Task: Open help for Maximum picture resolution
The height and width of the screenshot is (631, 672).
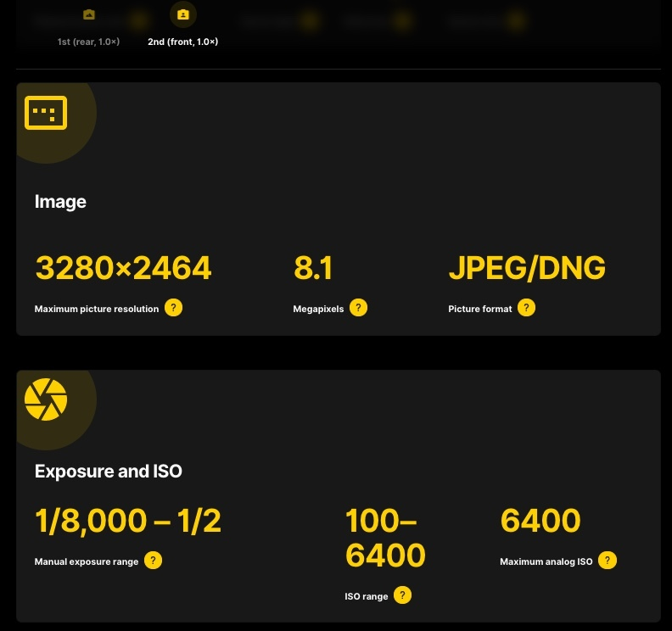Action: (174, 308)
